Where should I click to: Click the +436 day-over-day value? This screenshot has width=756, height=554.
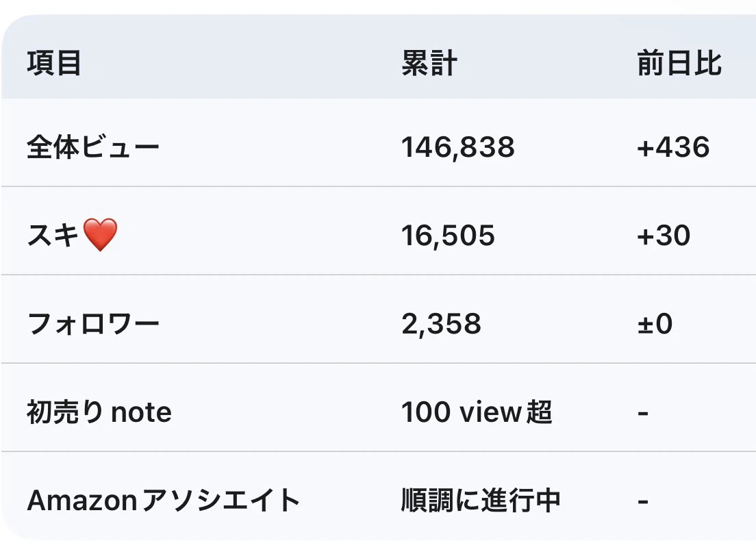coord(673,147)
